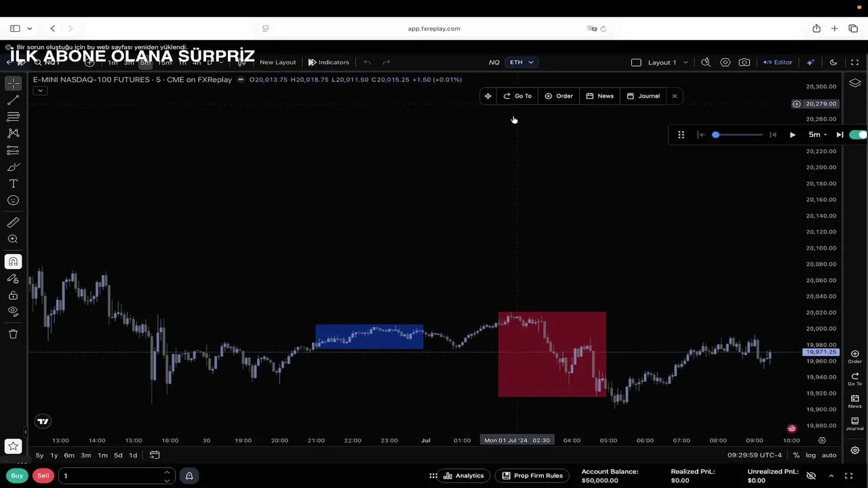The height and width of the screenshot is (488, 868).
Task: Open Order from right sidebar
Action: pyautogui.click(x=854, y=357)
